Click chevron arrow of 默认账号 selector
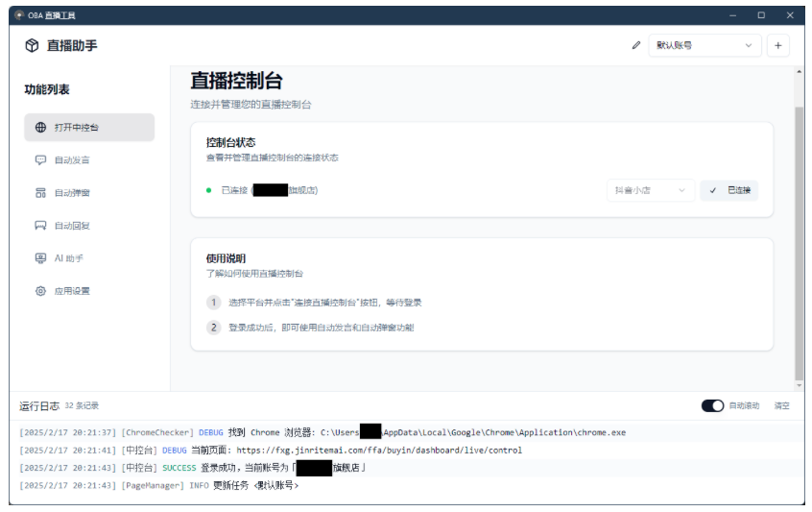This screenshot has height=512, width=812. pos(749,45)
